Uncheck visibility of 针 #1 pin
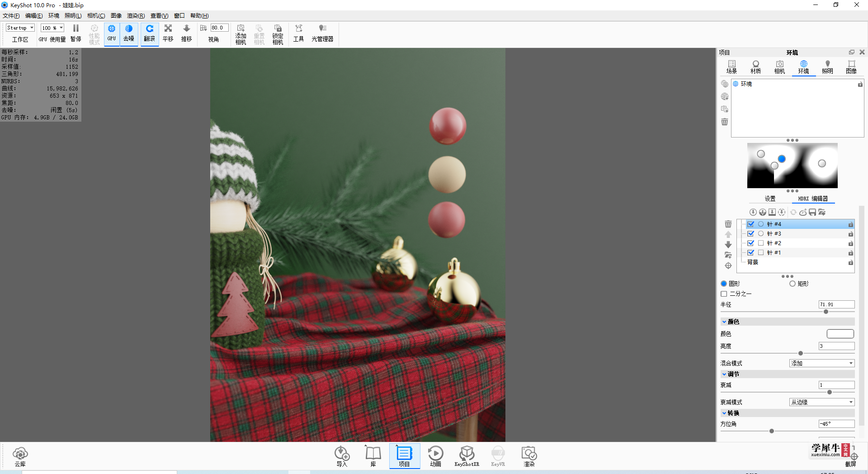This screenshot has height=474, width=868. (x=751, y=253)
